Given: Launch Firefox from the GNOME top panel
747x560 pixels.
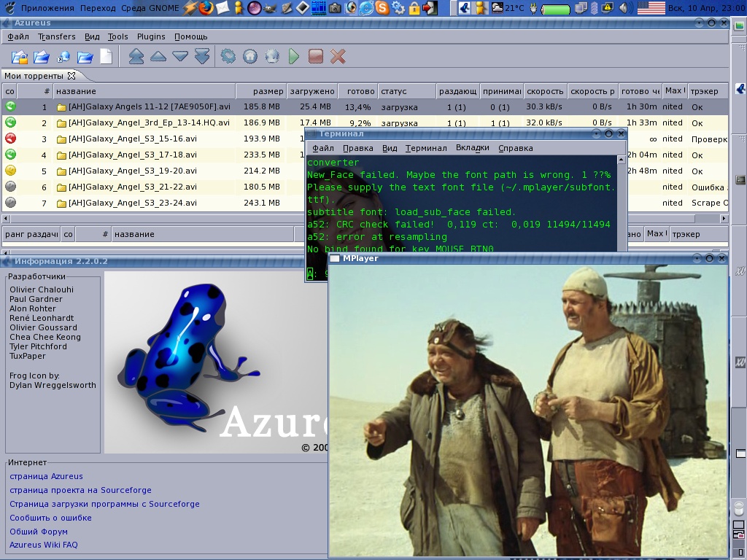Looking at the screenshot, I should pos(206,7).
